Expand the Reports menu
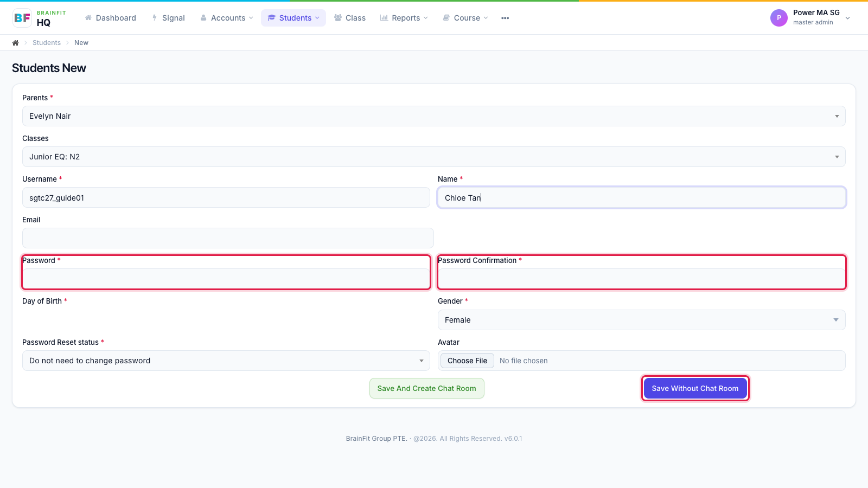The image size is (868, 488). click(x=404, y=18)
